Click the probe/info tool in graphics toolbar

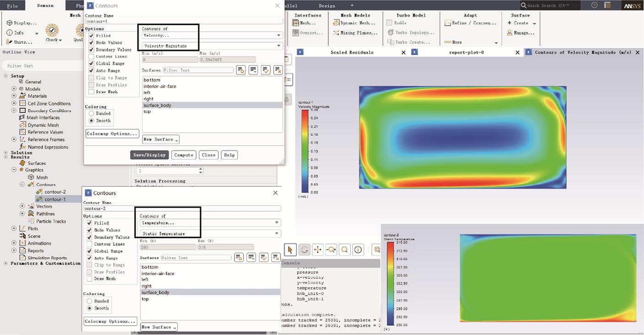pos(358,250)
